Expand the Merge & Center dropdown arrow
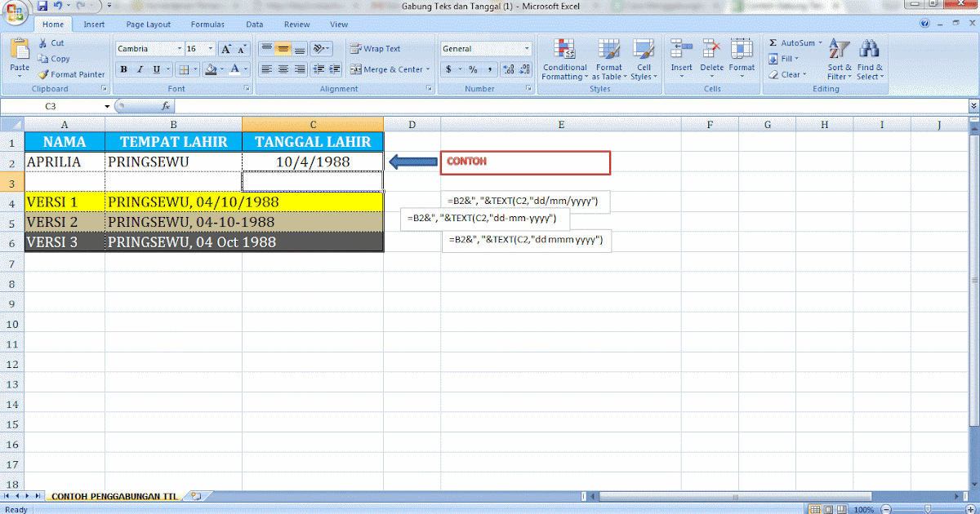 pos(429,69)
